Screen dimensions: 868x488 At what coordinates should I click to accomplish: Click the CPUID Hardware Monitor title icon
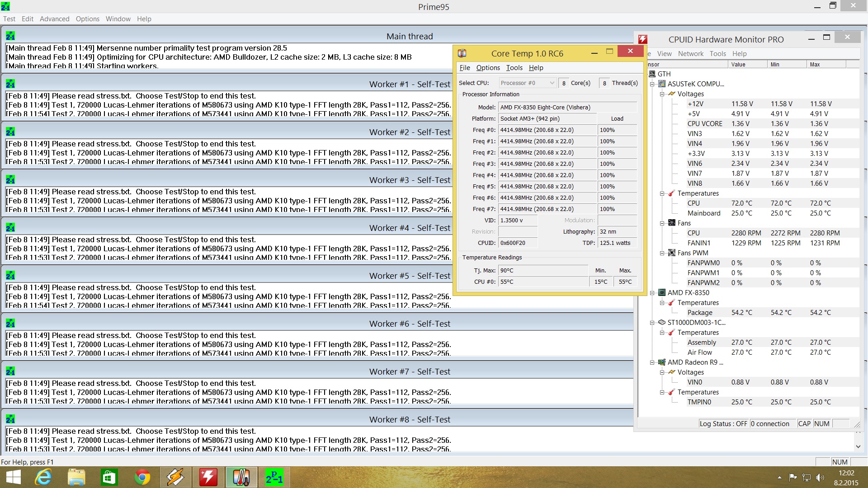coord(643,39)
